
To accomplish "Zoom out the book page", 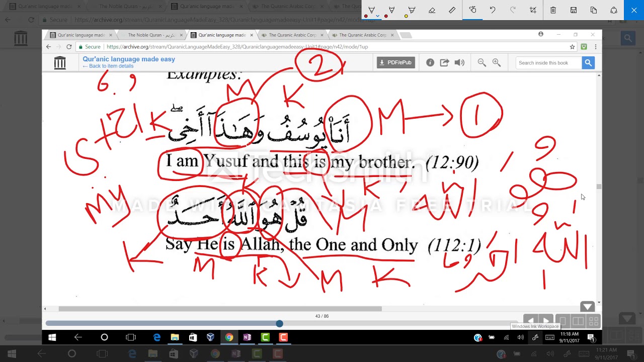I will pos(481,62).
